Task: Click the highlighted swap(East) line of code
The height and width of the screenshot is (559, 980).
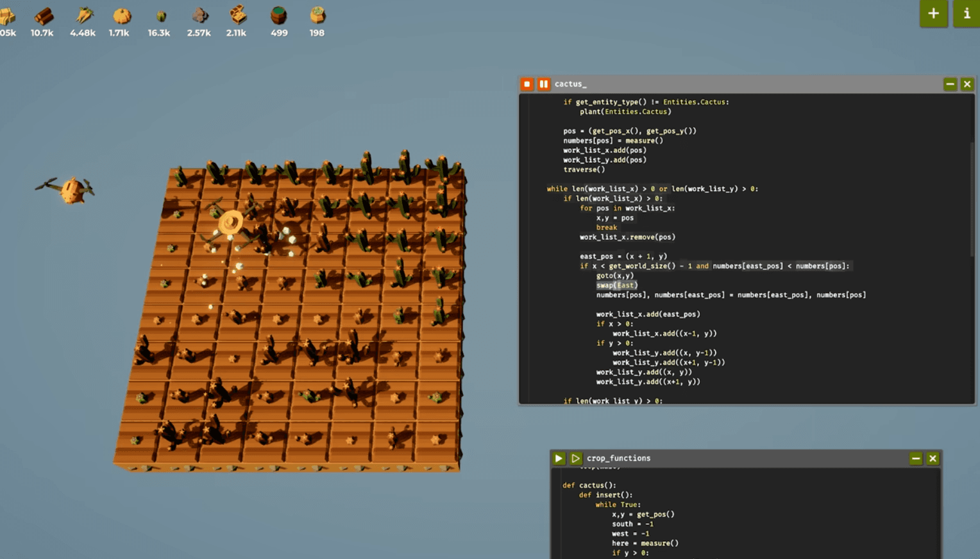Action: 618,285
